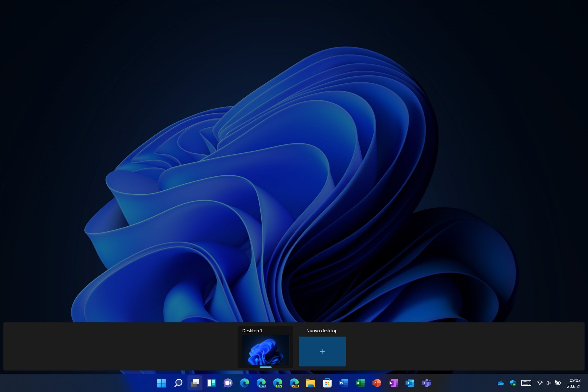588x392 pixels.
Task: Select the Desktop 1 thumbnail
Action: tap(266, 350)
